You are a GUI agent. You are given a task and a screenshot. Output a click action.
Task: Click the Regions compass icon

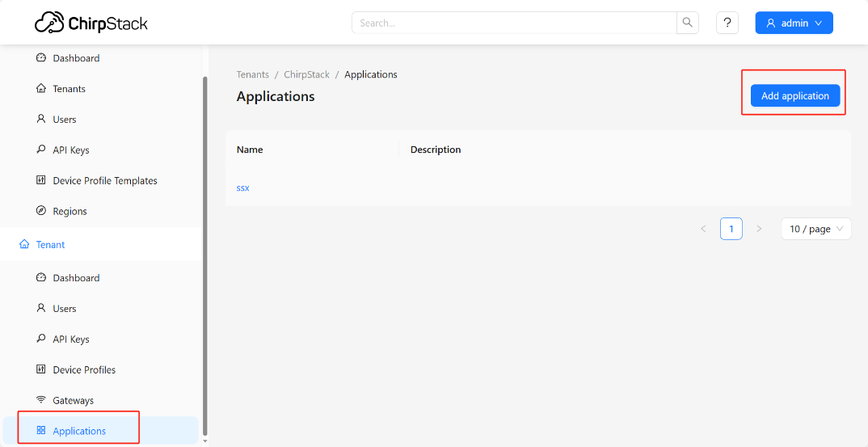41,211
